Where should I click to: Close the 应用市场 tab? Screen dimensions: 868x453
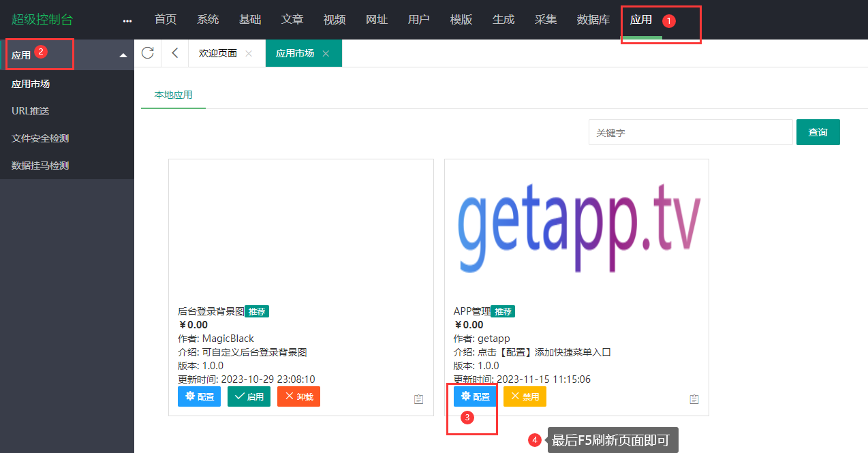click(x=326, y=53)
